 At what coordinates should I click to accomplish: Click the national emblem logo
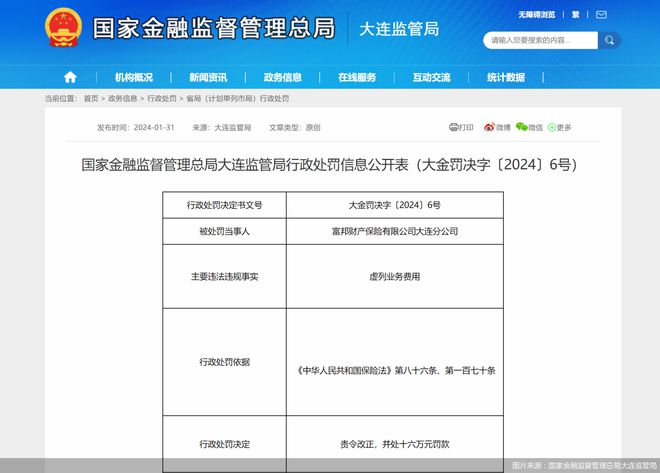(65, 29)
